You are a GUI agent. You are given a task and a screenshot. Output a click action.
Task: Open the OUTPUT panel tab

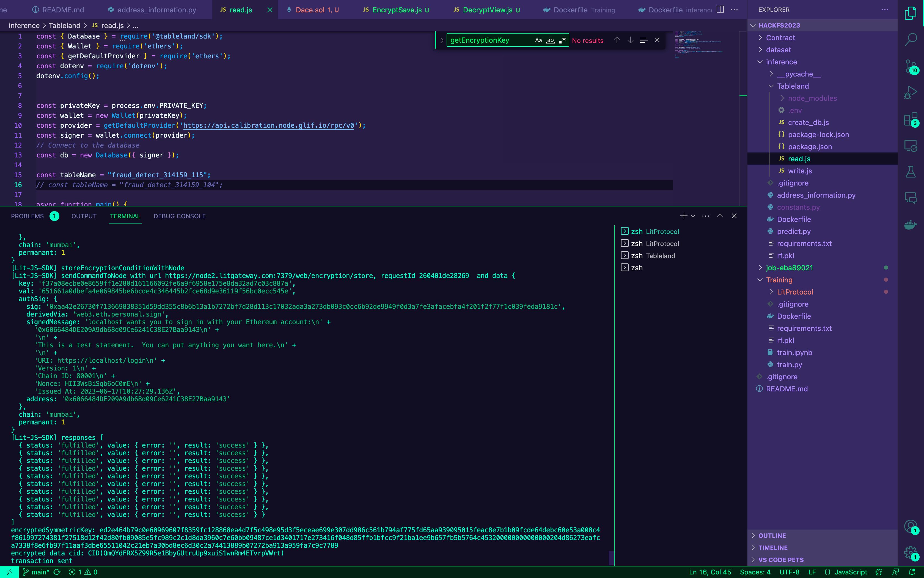point(84,216)
